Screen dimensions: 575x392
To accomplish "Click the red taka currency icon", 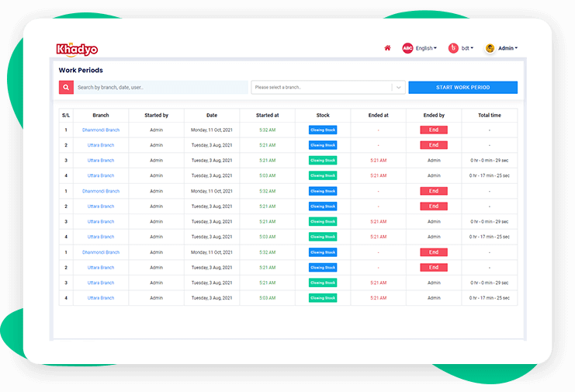I will pyautogui.click(x=453, y=48).
